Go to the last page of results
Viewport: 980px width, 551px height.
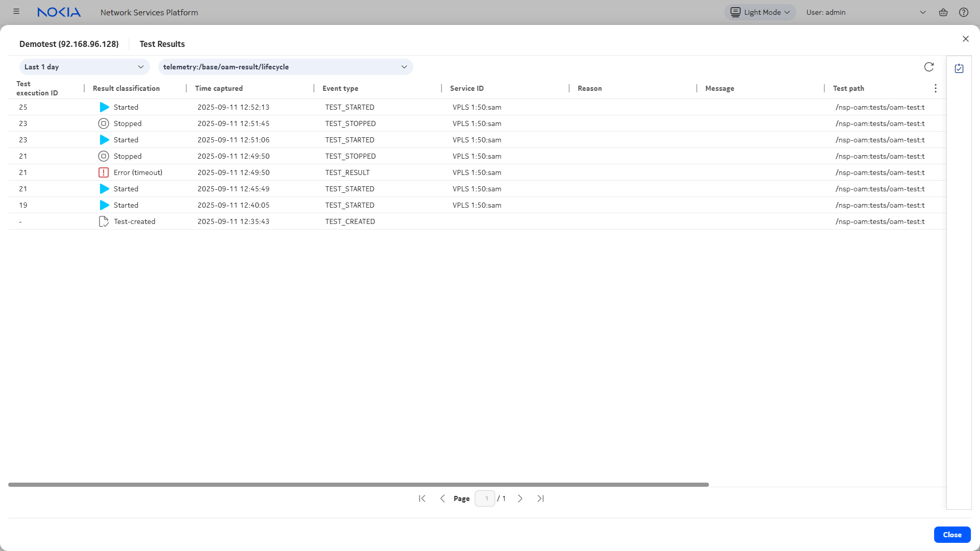pyautogui.click(x=541, y=498)
